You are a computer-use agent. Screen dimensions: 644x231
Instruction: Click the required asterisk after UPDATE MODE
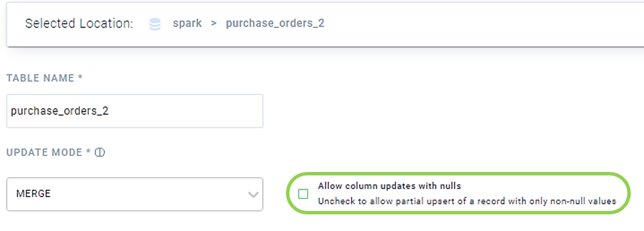(x=88, y=151)
